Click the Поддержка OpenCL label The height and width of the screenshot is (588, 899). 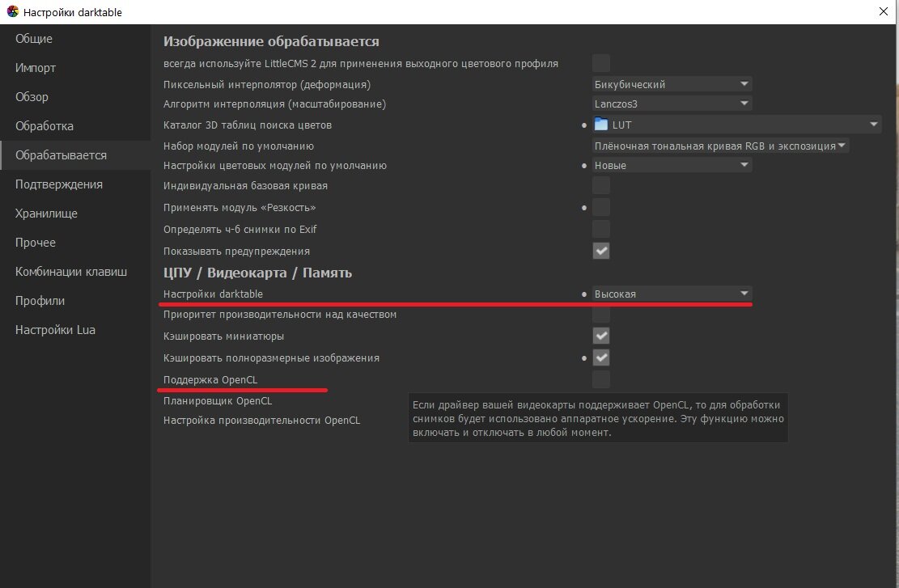(210, 380)
